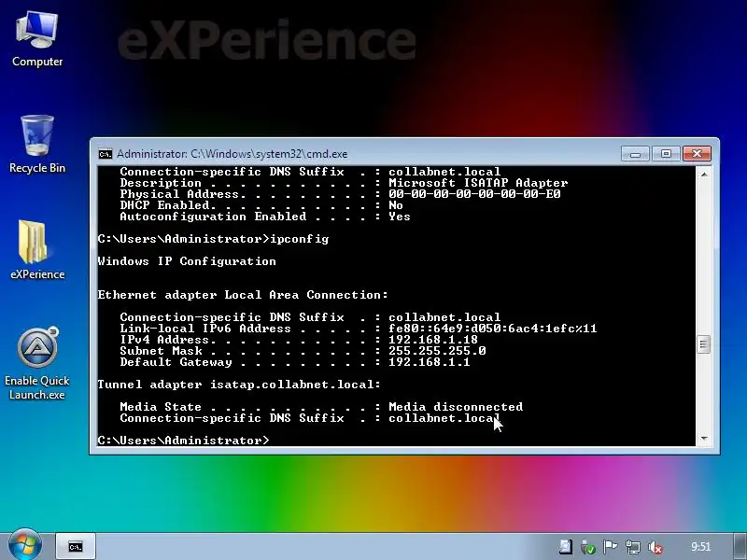Click the first system tray document icon
The height and width of the screenshot is (560, 747).
tap(566, 547)
